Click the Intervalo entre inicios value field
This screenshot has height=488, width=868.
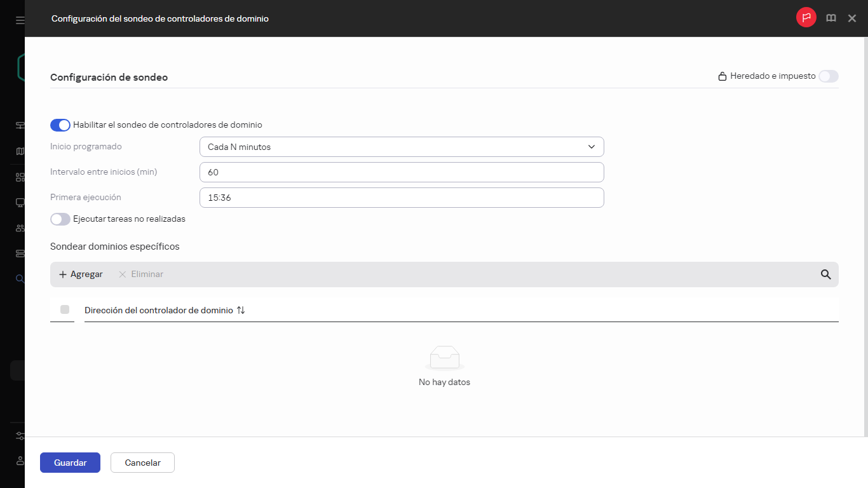pos(402,172)
